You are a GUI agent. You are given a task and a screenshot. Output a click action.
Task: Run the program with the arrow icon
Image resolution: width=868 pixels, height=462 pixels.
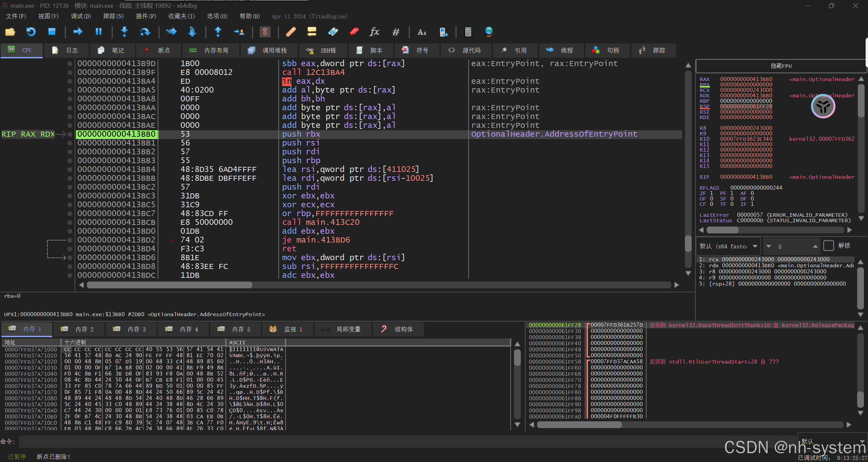[x=78, y=32]
